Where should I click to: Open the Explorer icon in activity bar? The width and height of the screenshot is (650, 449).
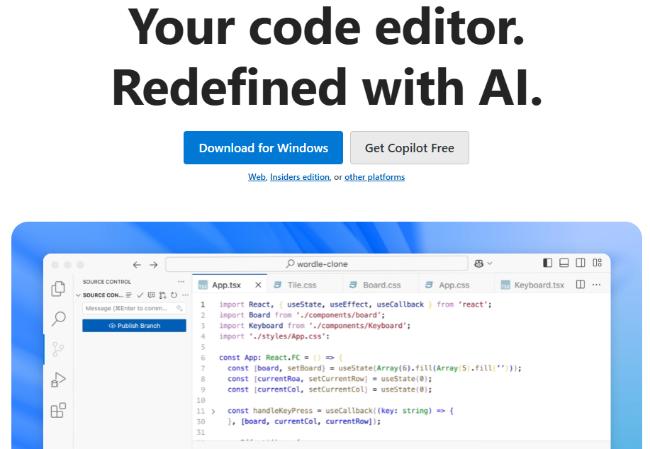[58, 289]
